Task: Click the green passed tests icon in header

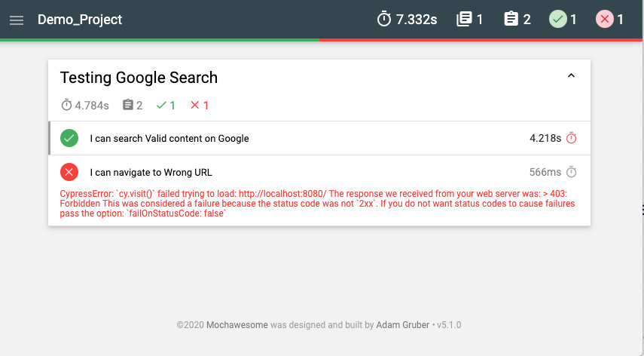Action: [x=558, y=20]
